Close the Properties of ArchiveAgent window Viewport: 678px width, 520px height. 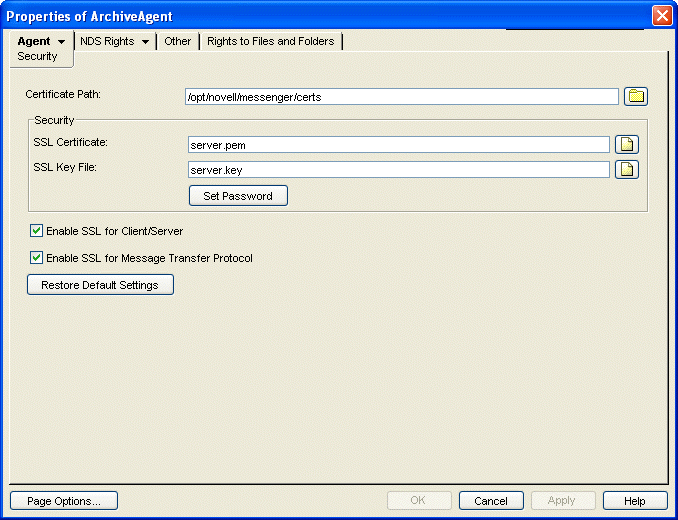pyautogui.click(x=662, y=16)
